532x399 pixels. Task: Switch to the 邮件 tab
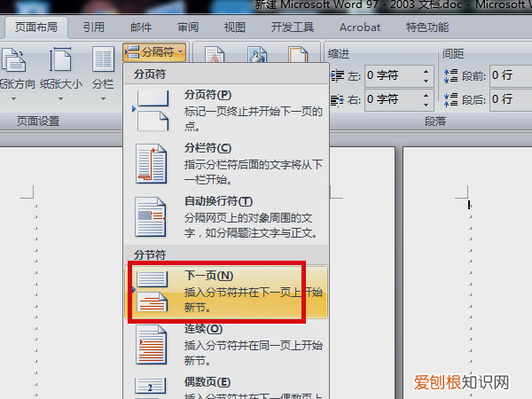pos(141,27)
